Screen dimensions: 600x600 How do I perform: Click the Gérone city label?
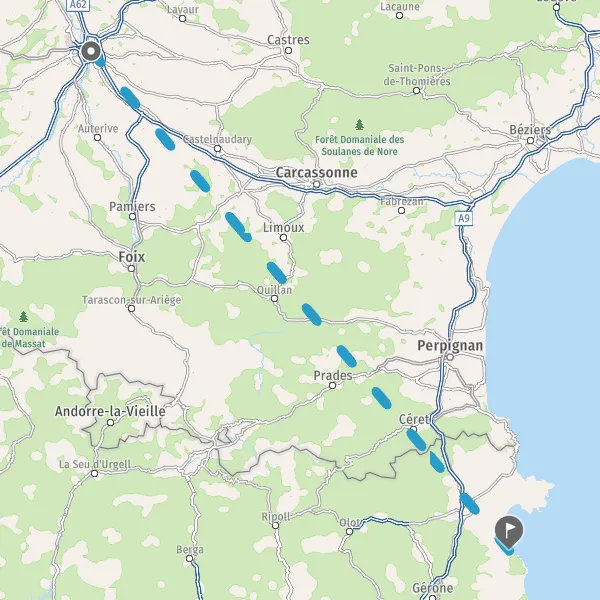(433, 587)
